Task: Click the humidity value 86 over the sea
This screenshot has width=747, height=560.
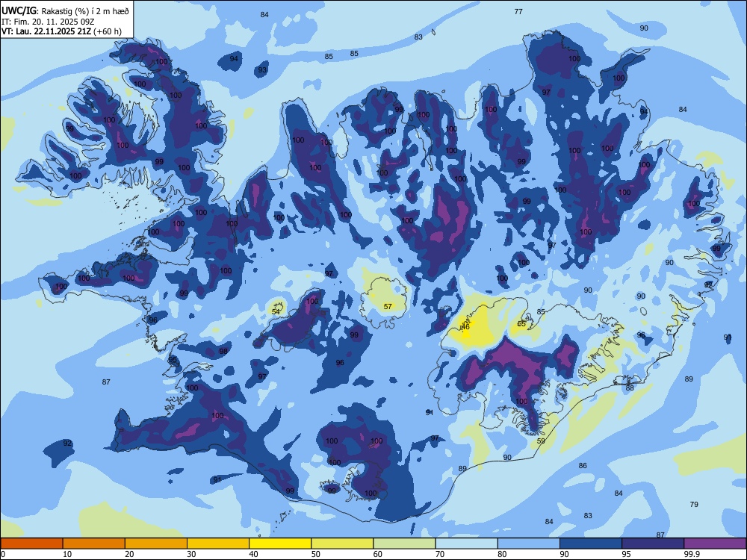Action: pyautogui.click(x=583, y=466)
